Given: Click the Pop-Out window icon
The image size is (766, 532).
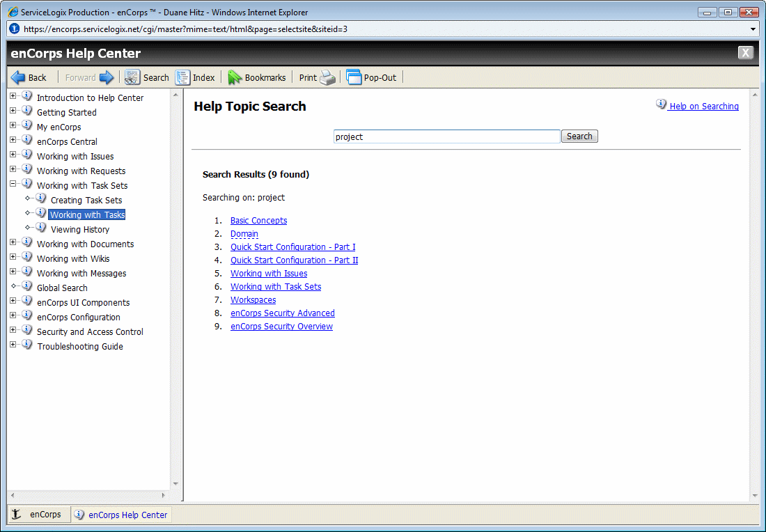Looking at the screenshot, I should tap(354, 77).
